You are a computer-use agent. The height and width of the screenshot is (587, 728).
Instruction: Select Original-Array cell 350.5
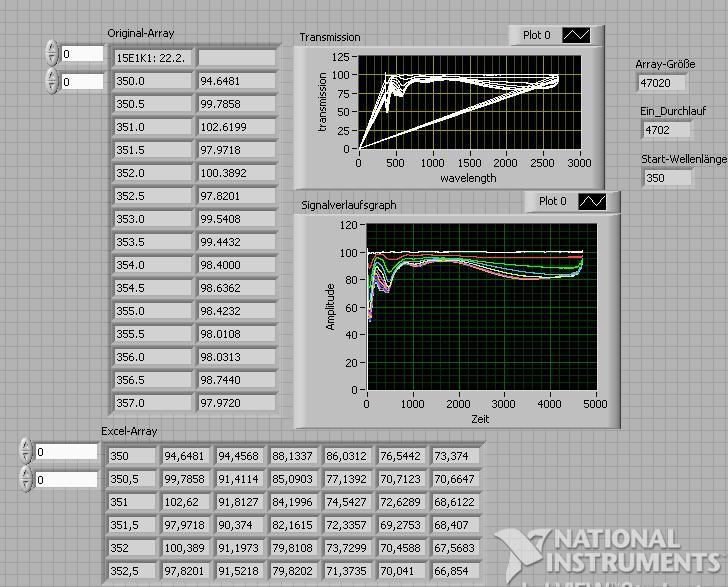pyautogui.click(x=153, y=104)
